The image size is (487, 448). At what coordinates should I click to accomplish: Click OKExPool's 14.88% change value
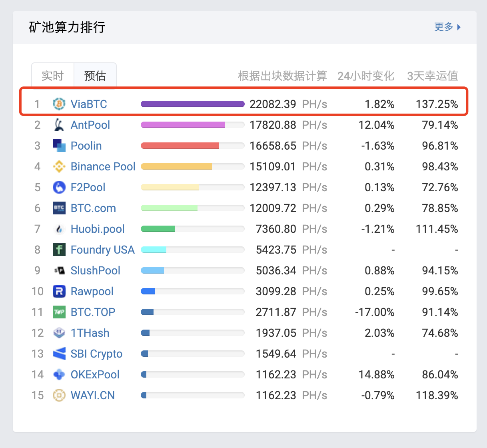point(376,374)
